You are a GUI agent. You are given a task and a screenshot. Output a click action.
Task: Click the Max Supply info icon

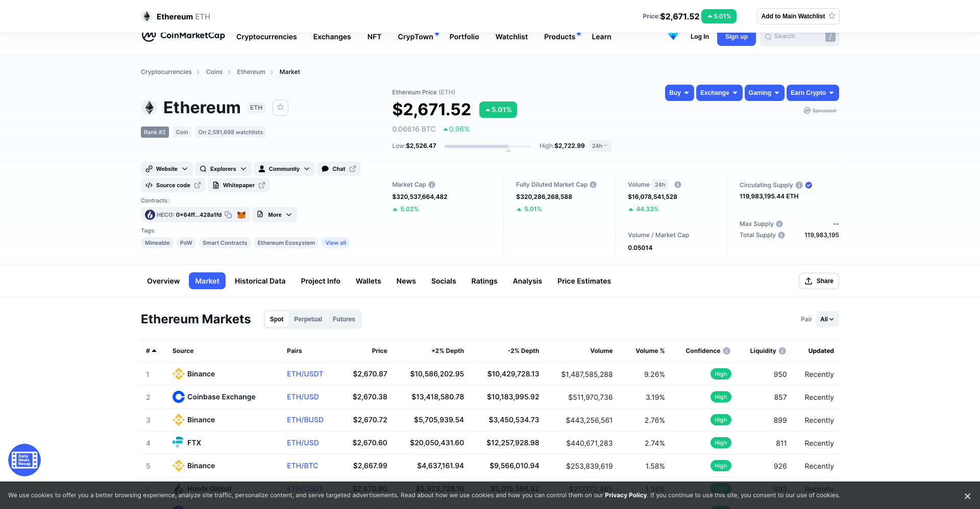click(x=779, y=224)
